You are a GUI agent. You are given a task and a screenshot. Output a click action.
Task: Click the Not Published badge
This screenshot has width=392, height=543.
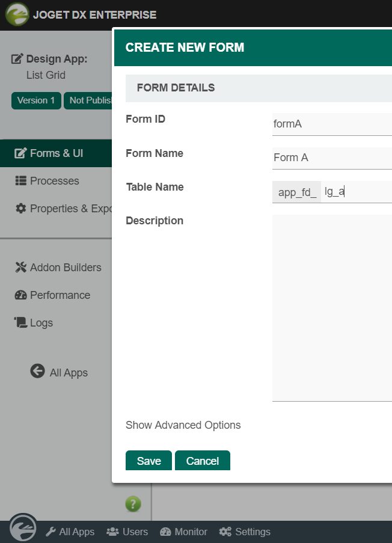coord(88,100)
